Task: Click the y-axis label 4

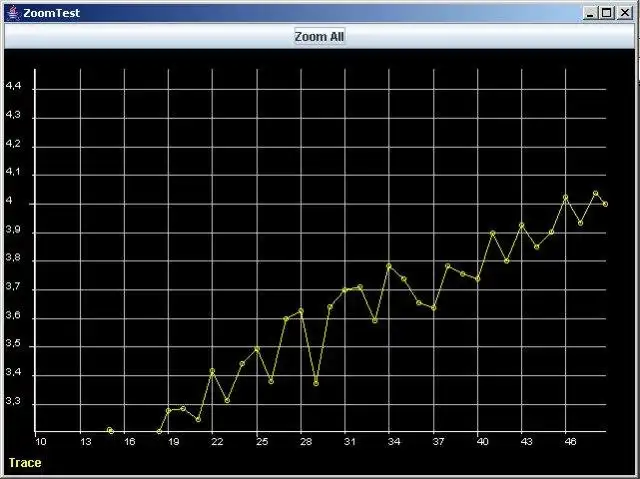Action: (x=9, y=201)
